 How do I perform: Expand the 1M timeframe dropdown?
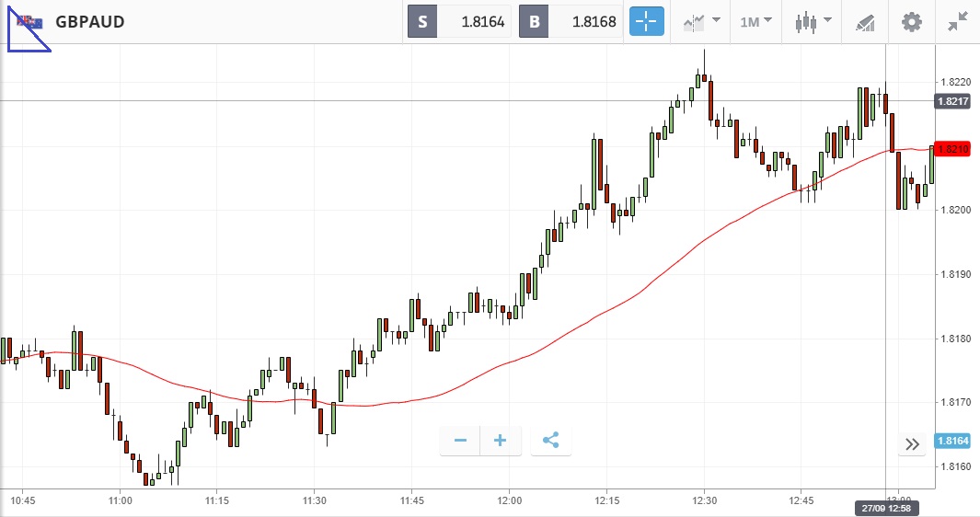pyautogui.click(x=755, y=21)
